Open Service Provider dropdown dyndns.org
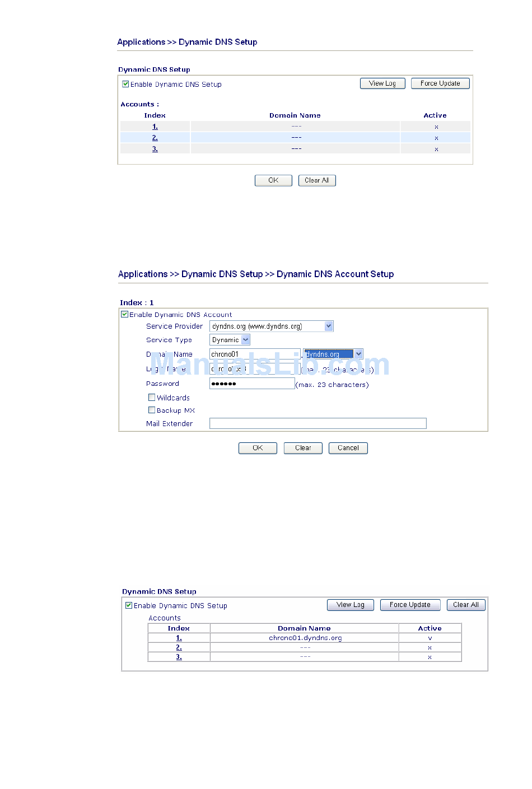The width and height of the screenshot is (532, 789). pyautogui.click(x=272, y=326)
